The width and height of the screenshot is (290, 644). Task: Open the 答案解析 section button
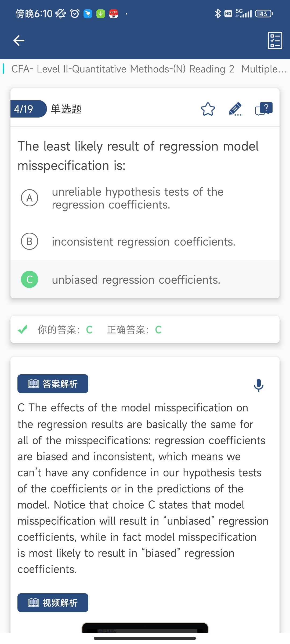click(x=53, y=384)
